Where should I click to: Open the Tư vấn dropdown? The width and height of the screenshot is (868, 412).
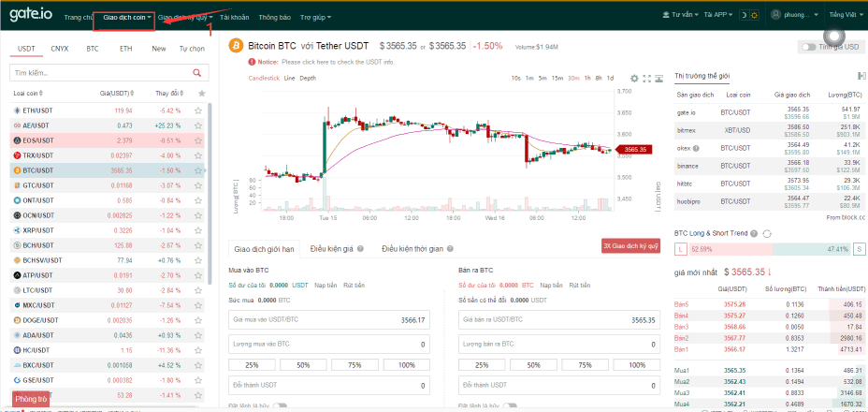(681, 15)
